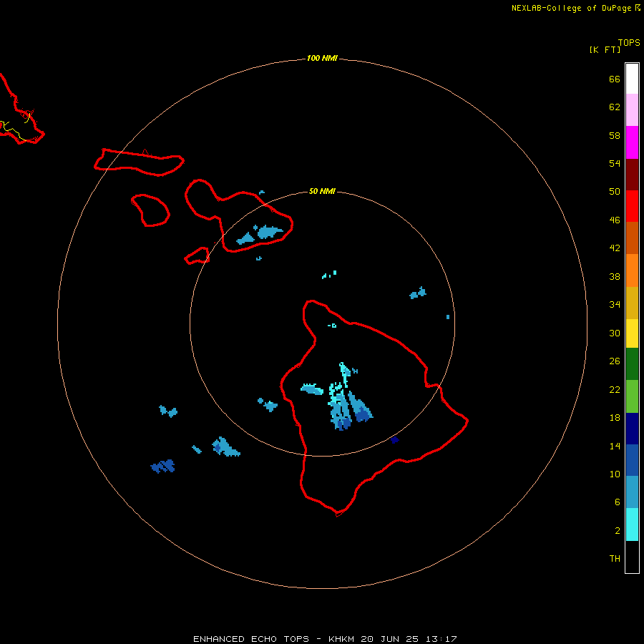
Task: Click the dark green legend swatch
Action: coord(632,364)
